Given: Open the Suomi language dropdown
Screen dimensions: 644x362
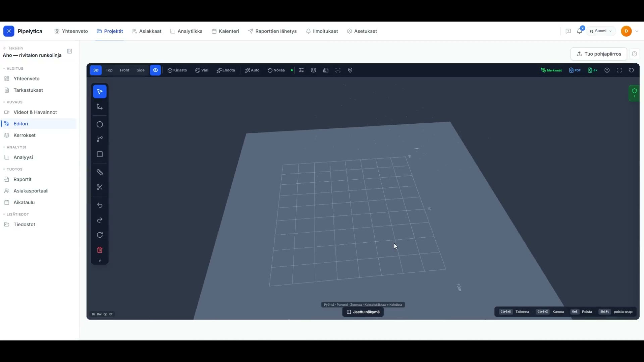Looking at the screenshot, I should click(601, 31).
